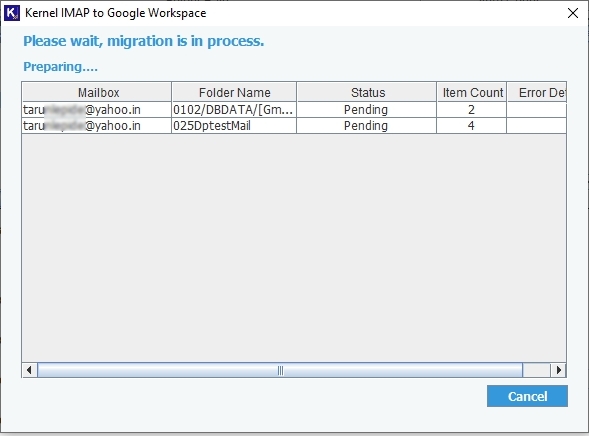This screenshot has height=436, width=589.
Task: Click item count value 2
Action: pyautogui.click(x=471, y=110)
